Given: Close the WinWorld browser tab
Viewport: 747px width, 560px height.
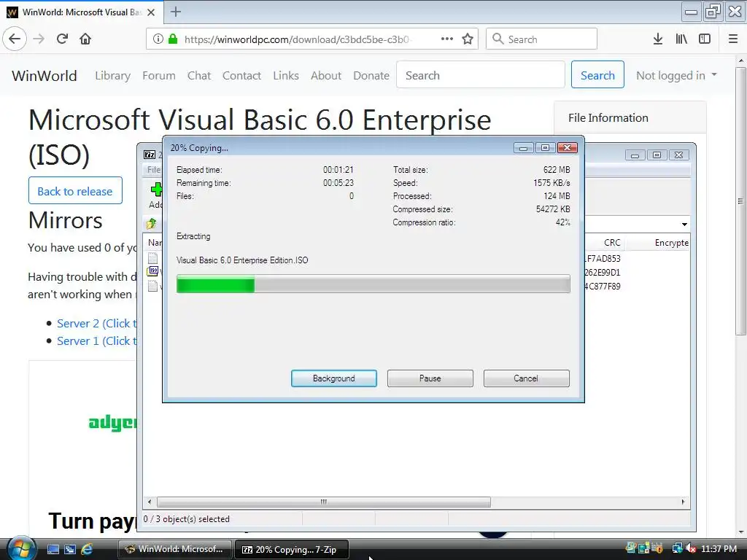Looking at the screenshot, I should click(x=151, y=12).
